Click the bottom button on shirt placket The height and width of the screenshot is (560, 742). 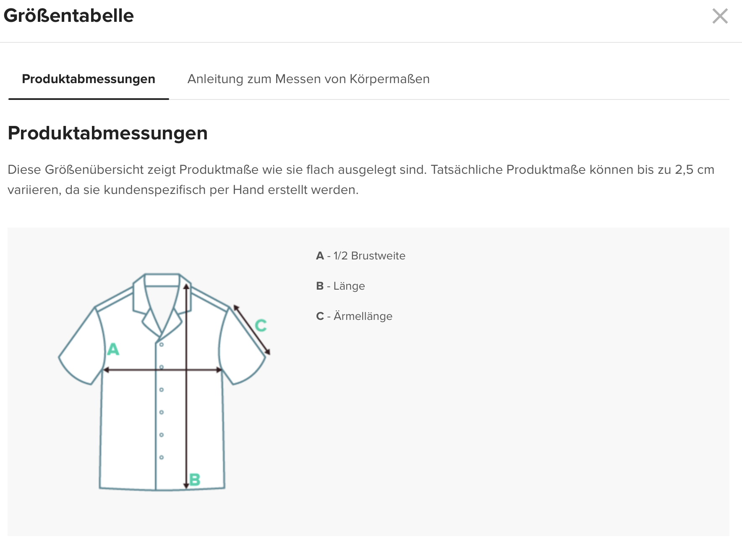pyautogui.click(x=161, y=457)
